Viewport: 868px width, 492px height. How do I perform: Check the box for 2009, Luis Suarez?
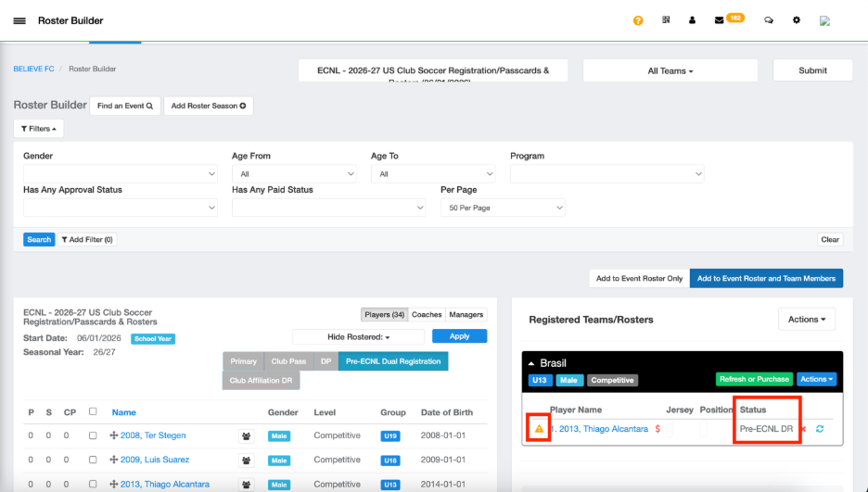[x=93, y=460]
